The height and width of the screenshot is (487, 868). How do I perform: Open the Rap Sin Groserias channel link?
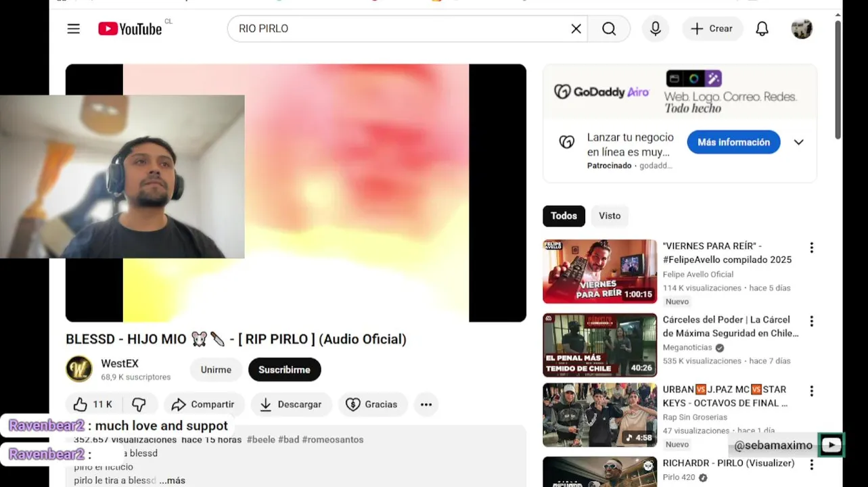[695, 417]
